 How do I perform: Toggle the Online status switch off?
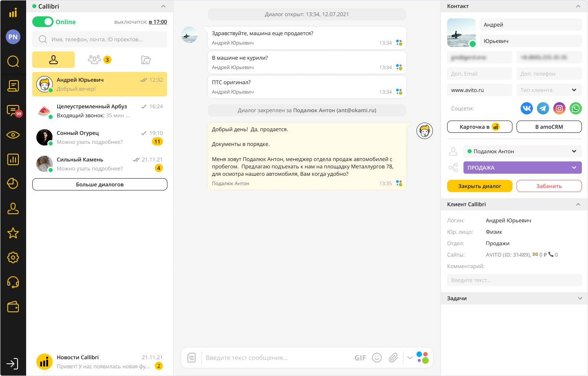click(x=43, y=22)
